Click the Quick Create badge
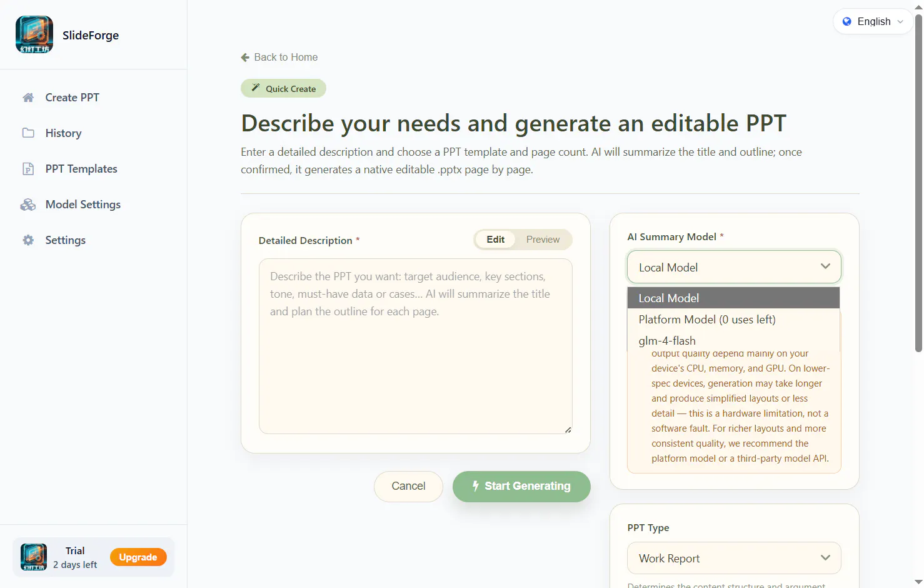Image resolution: width=924 pixels, height=588 pixels. coord(283,88)
